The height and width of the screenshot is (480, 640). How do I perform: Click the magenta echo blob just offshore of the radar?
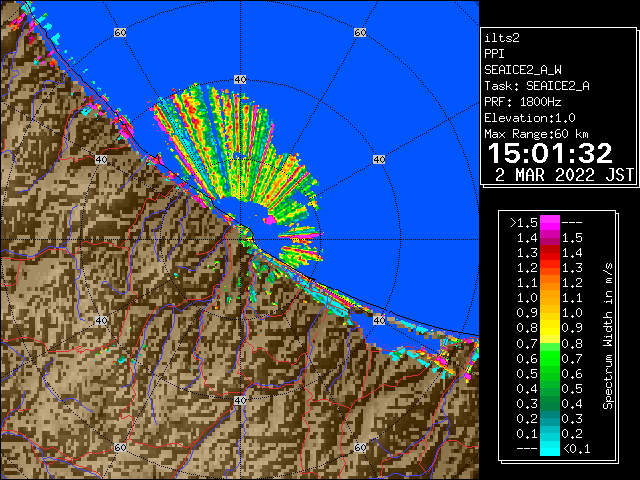[x=270, y=221]
